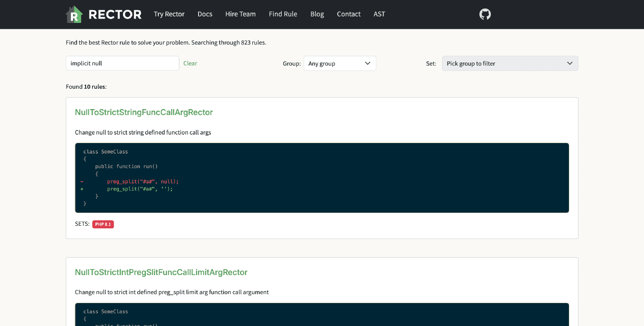Screen dimensions: 644x326
Task: Click the RECTOR wordmark in header
Action: coord(115,14)
